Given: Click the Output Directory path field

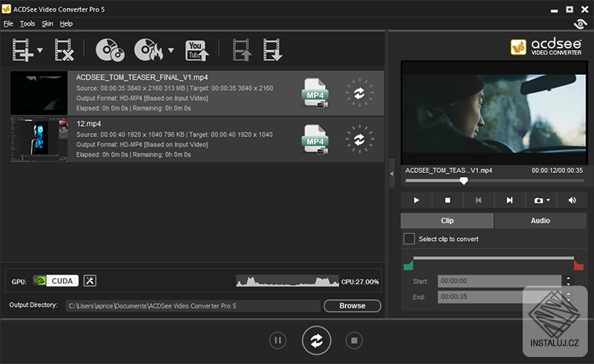Looking at the screenshot, I should point(194,306).
